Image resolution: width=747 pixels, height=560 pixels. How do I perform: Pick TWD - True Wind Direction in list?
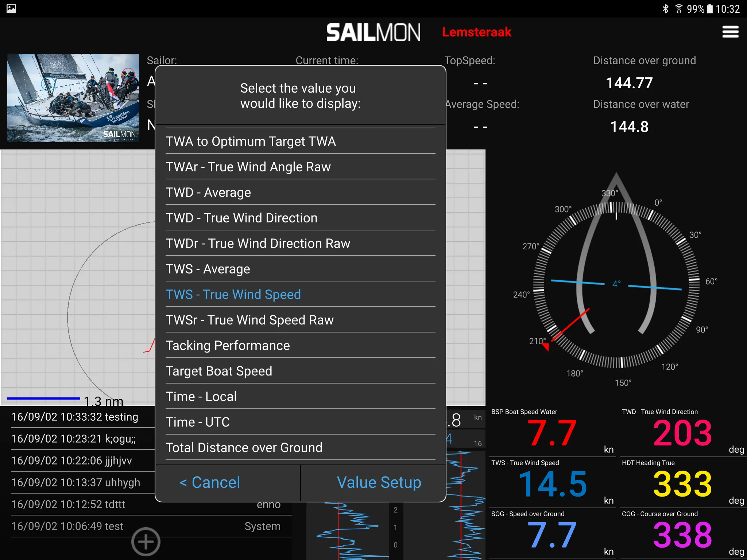(300, 218)
